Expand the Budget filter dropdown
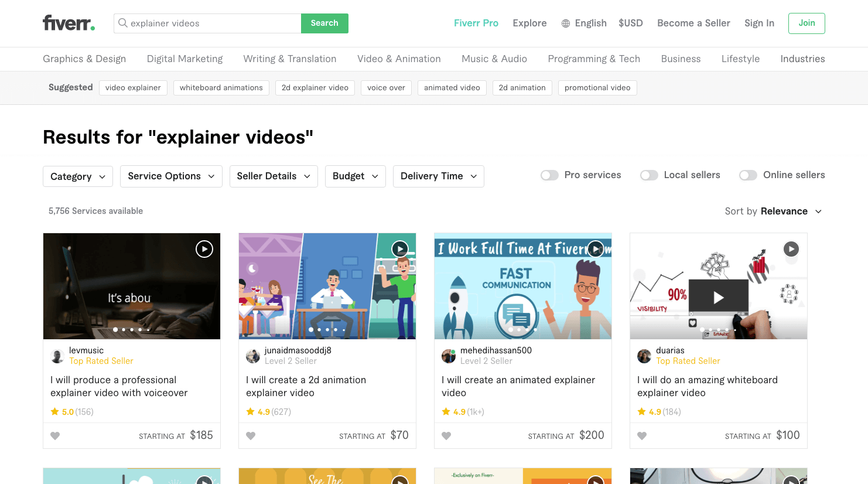This screenshot has height=484, width=868. [x=355, y=176]
